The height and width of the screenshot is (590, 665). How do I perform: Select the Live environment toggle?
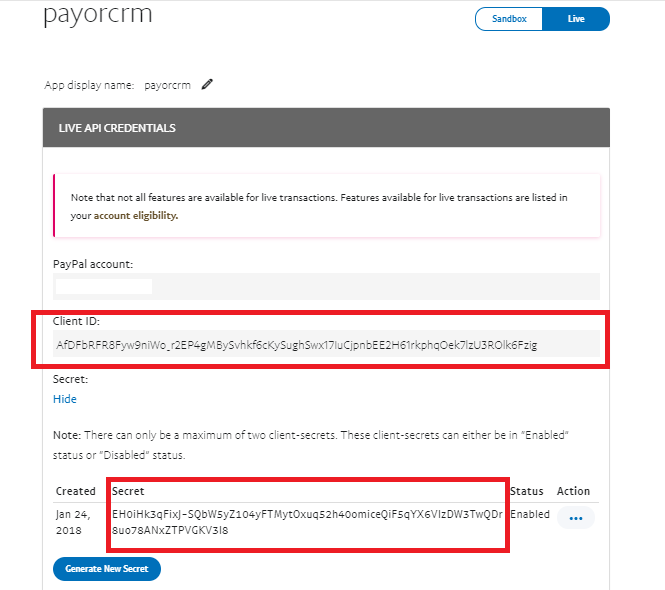[576, 19]
